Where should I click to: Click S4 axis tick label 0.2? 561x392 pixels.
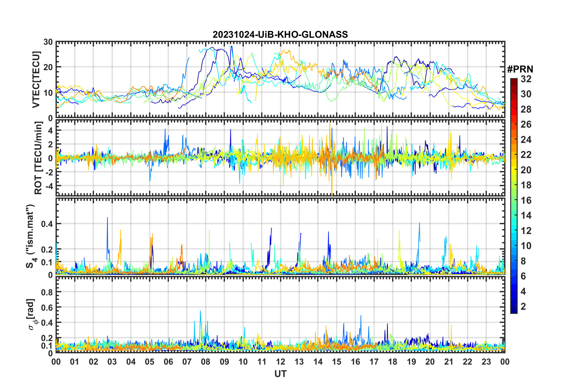47,250
